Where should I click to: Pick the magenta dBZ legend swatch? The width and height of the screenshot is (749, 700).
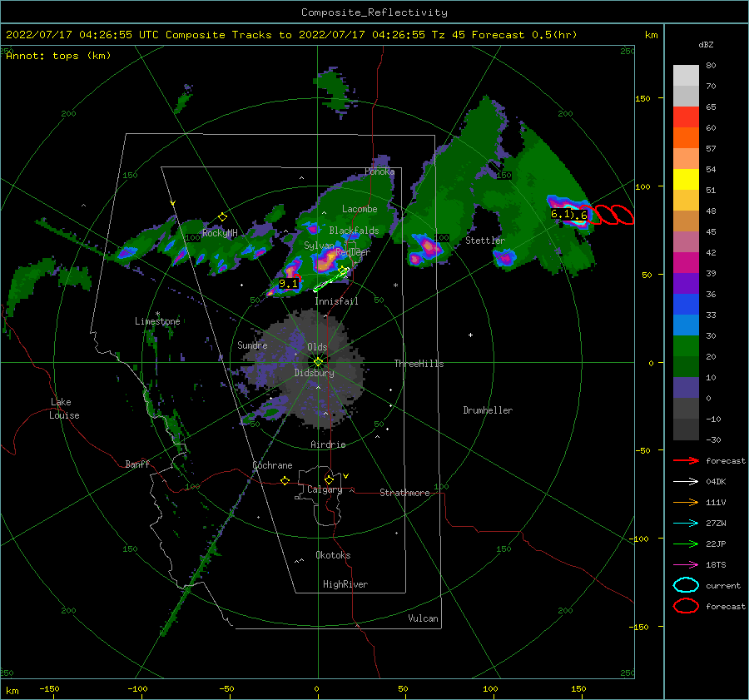(686, 262)
